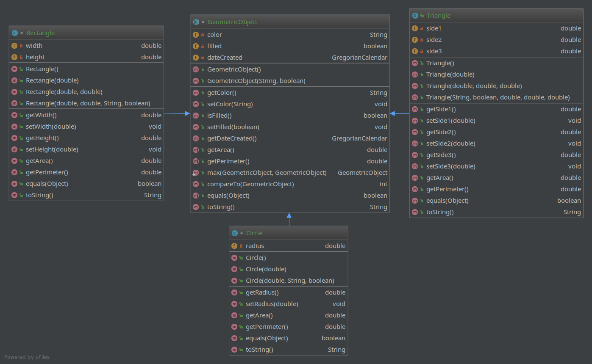Select the Rectangle class title bar
The width and height of the screenshot is (592, 364).
[86, 33]
